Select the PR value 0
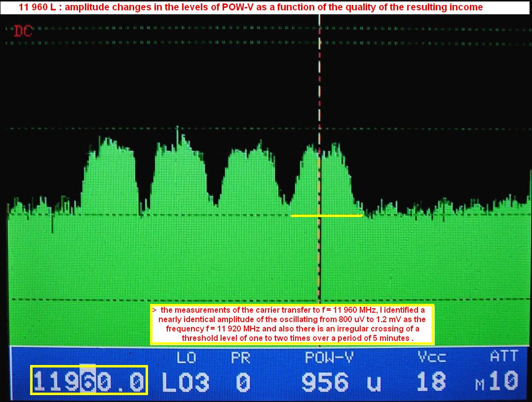This screenshot has width=532, height=402. pos(242,383)
